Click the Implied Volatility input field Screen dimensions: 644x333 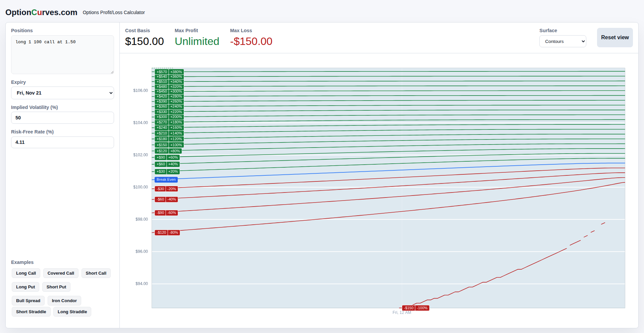(62, 118)
